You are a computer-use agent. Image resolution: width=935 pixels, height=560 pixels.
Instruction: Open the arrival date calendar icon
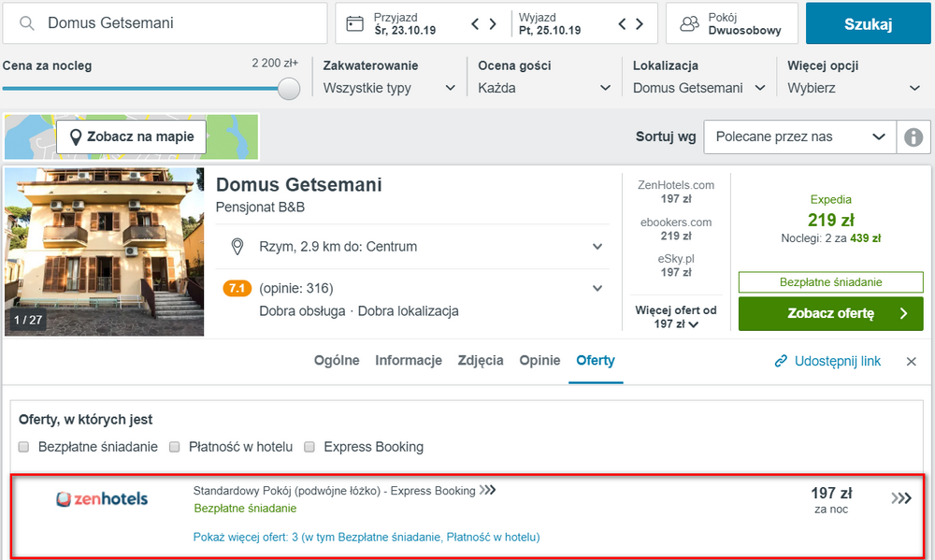point(354,24)
